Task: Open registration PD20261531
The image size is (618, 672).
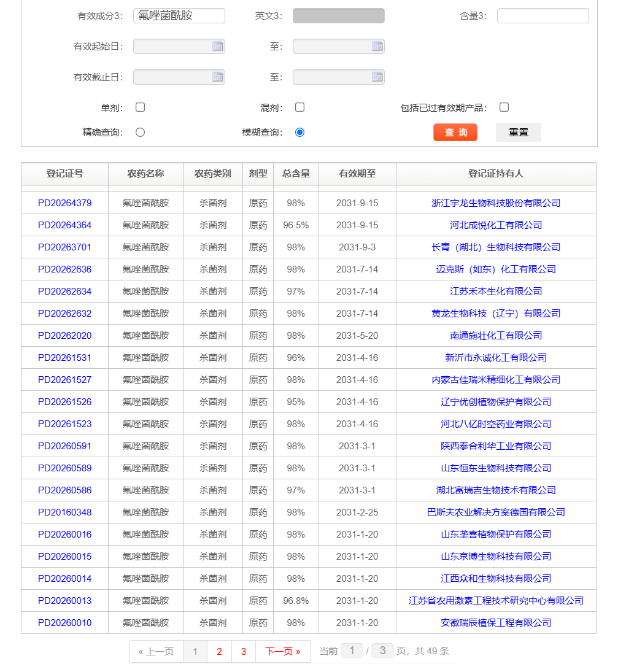Action: [x=64, y=357]
